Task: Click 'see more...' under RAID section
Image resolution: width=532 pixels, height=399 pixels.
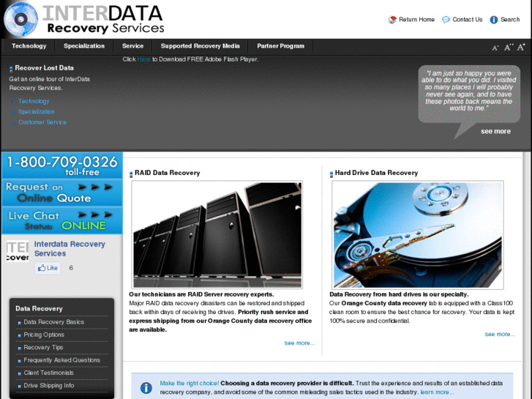Action: click(299, 343)
